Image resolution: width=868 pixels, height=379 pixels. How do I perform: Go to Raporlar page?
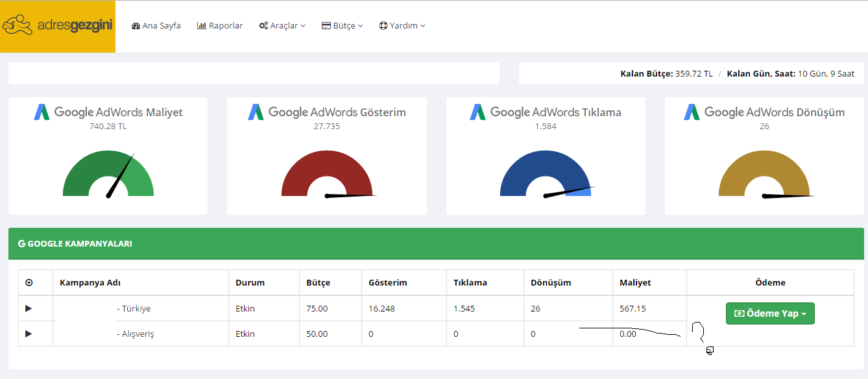click(220, 26)
